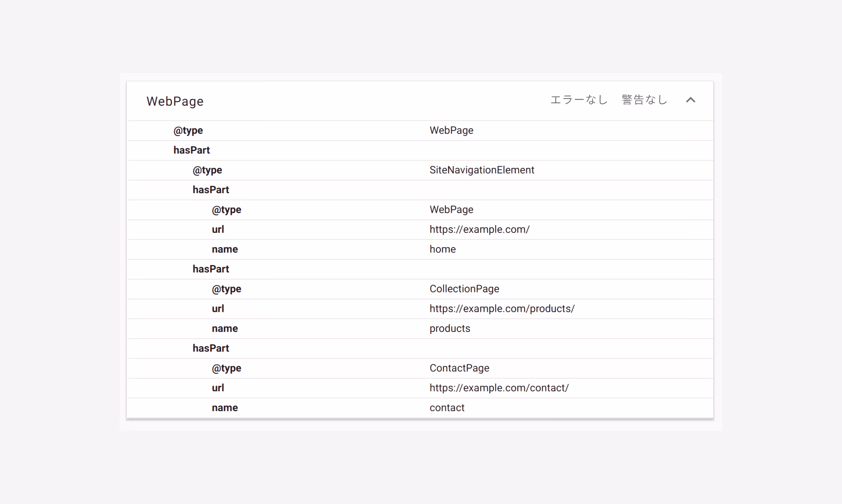Click the name key beside contact
The image size is (842, 504).
tap(225, 408)
